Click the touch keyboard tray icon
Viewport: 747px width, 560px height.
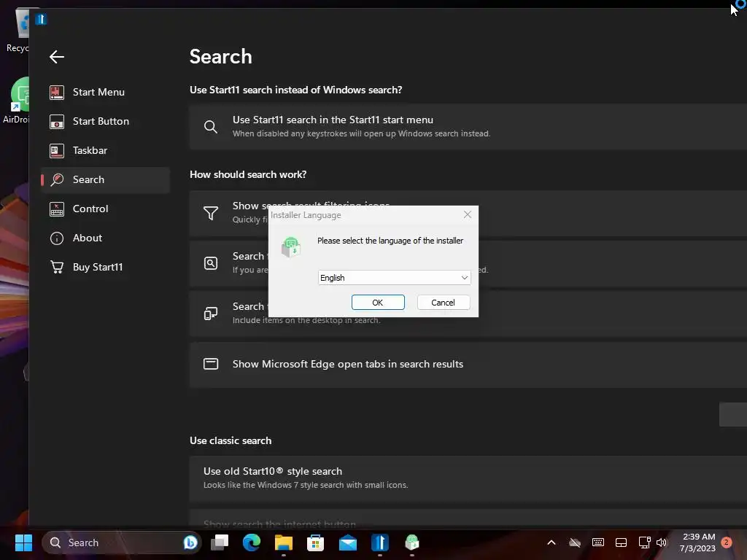(x=598, y=542)
